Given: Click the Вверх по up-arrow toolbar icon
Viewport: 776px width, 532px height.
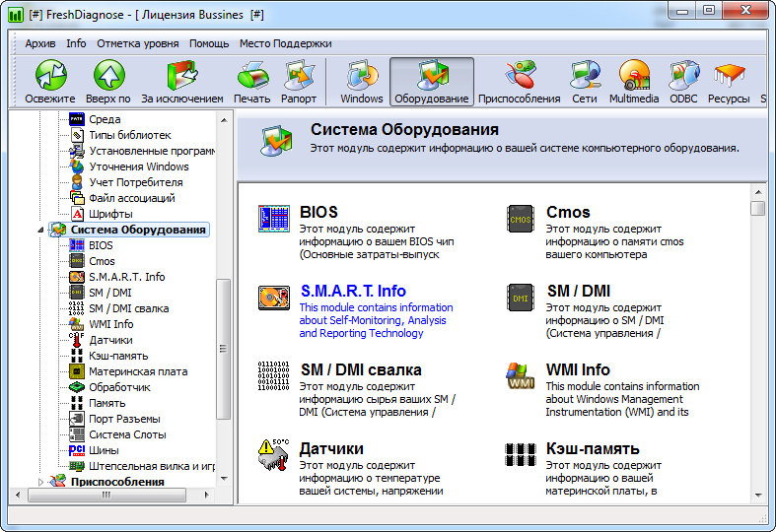Looking at the screenshot, I should (108, 75).
